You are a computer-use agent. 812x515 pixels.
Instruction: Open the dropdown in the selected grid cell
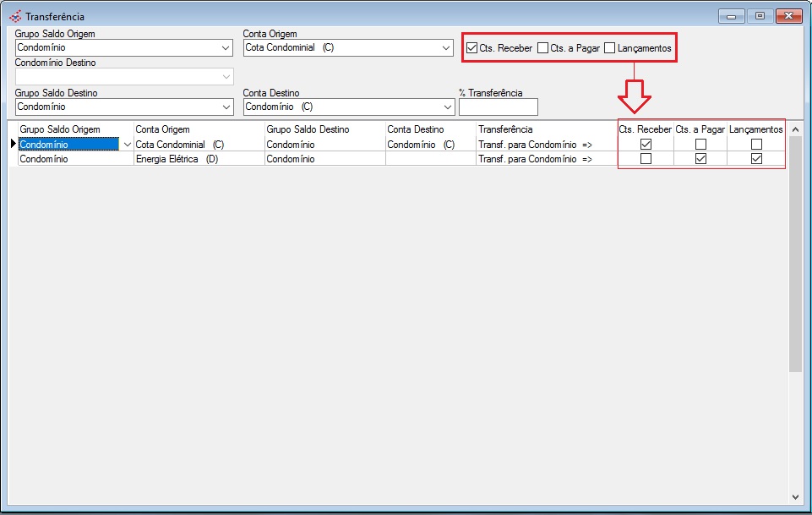127,145
